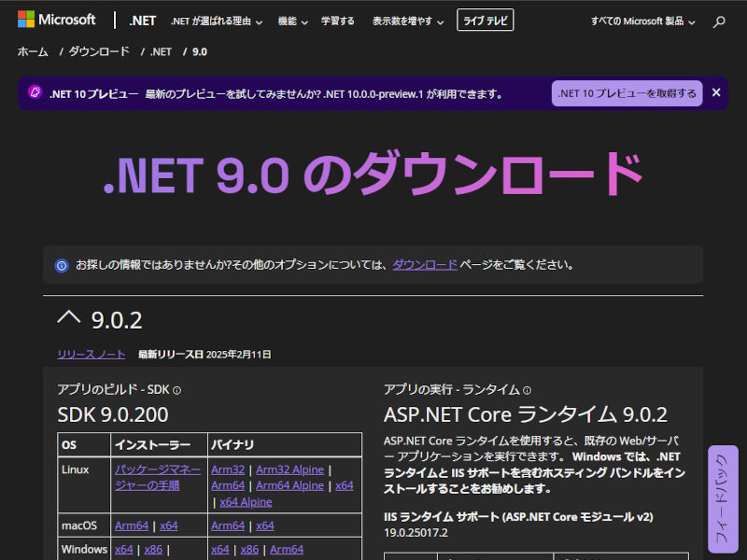Click the info icon beside アプリのビルド - SDK

pyautogui.click(x=176, y=390)
